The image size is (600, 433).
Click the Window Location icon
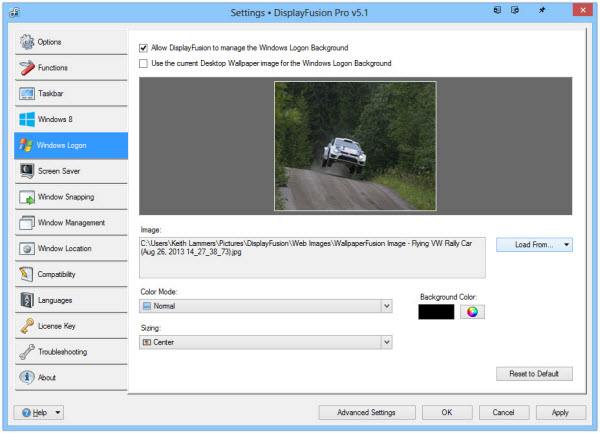[27, 249]
